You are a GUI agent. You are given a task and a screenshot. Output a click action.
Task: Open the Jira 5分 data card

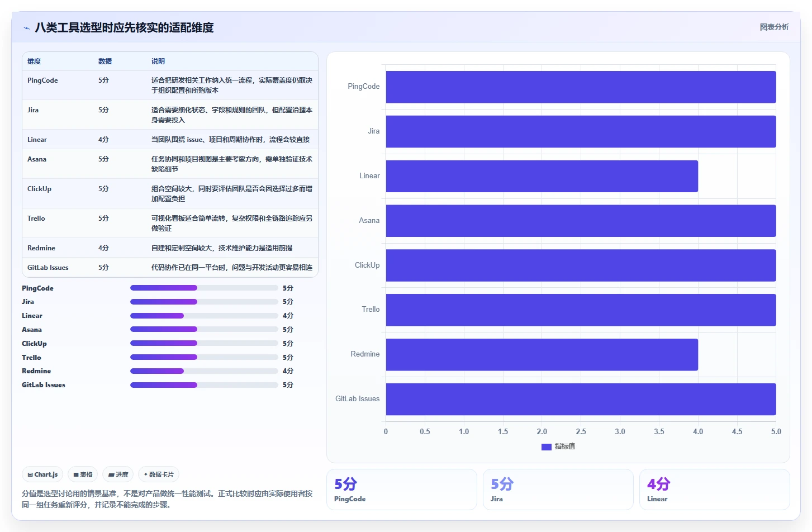(558, 490)
